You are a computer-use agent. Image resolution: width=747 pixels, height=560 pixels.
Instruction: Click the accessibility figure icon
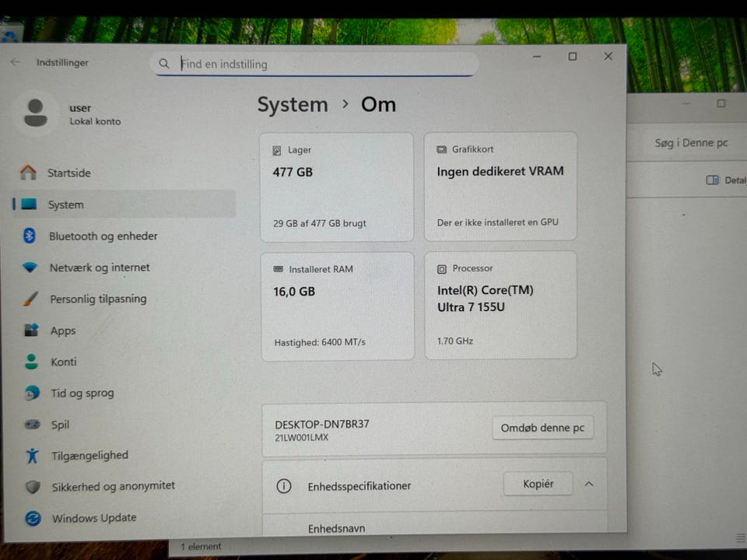point(33,455)
